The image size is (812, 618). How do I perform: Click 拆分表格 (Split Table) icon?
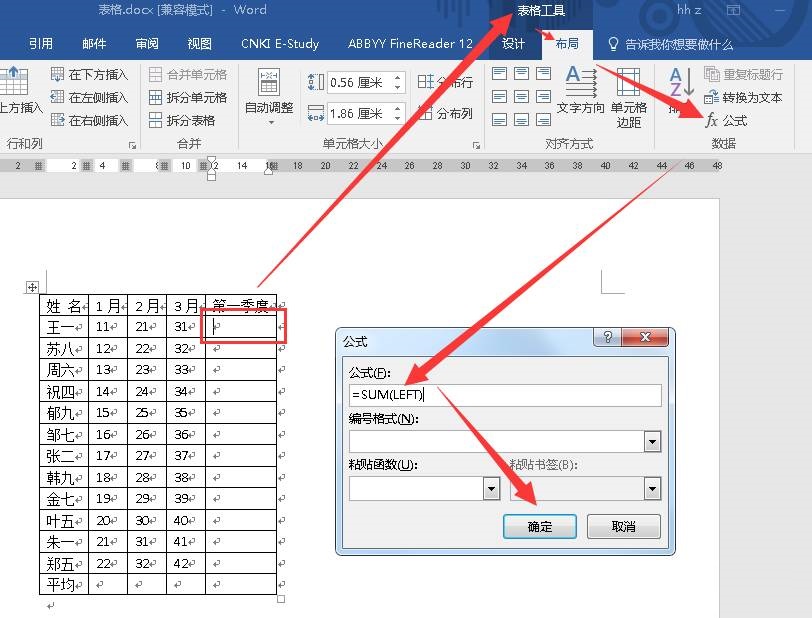coord(156,120)
